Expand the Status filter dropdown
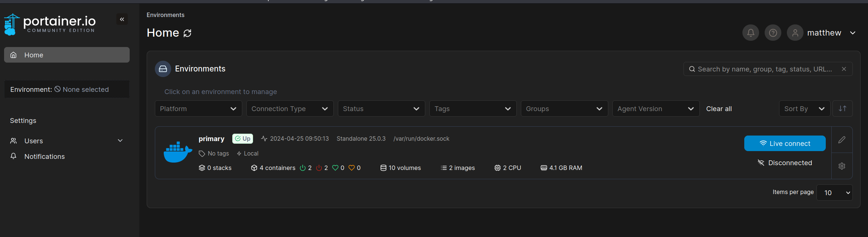The height and width of the screenshot is (237, 868). (x=381, y=109)
